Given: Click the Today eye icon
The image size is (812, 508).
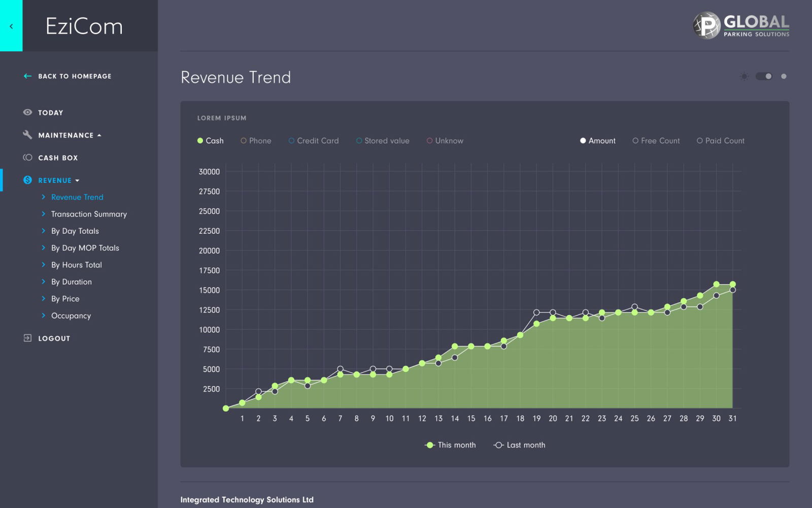Looking at the screenshot, I should pos(27,112).
